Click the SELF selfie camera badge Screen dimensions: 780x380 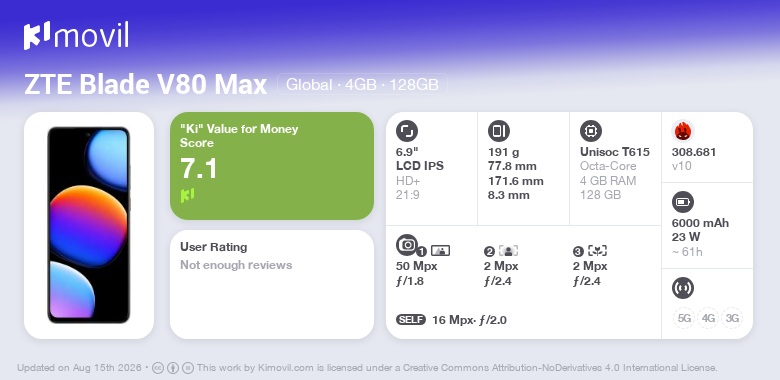click(411, 319)
